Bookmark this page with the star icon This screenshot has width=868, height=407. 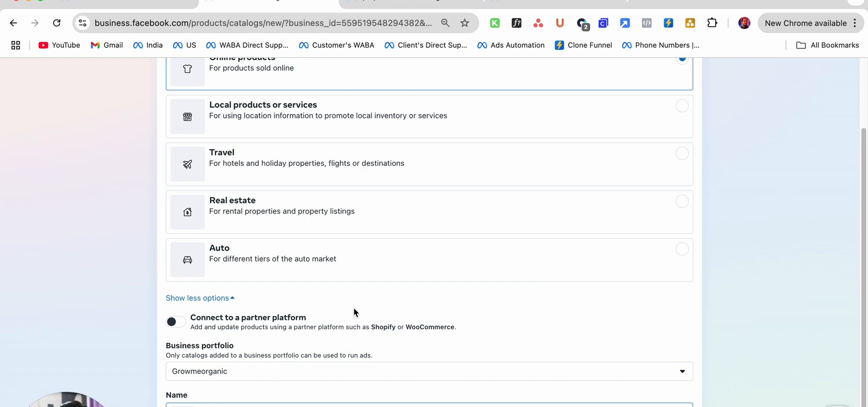[x=465, y=23]
